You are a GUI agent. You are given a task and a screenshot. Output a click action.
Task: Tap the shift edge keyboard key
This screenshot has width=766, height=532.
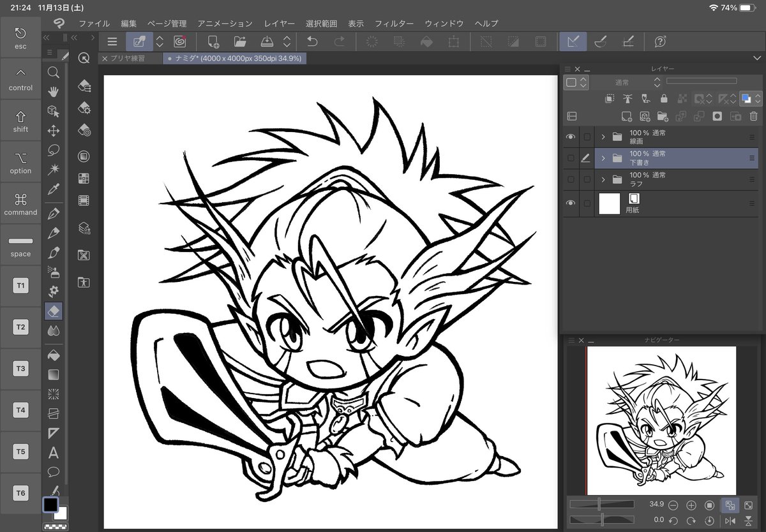point(20,121)
